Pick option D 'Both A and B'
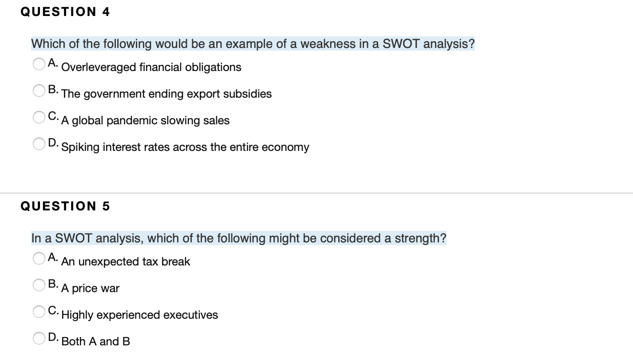 tap(38, 338)
